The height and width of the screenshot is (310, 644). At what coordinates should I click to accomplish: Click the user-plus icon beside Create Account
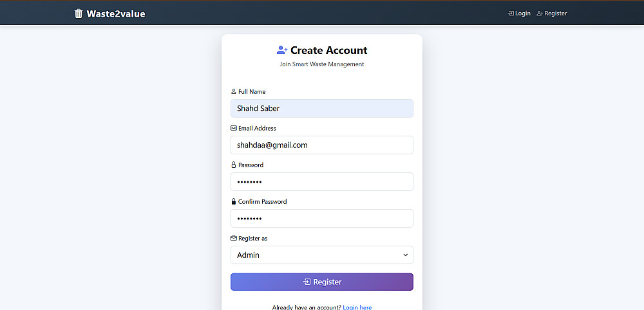[282, 50]
